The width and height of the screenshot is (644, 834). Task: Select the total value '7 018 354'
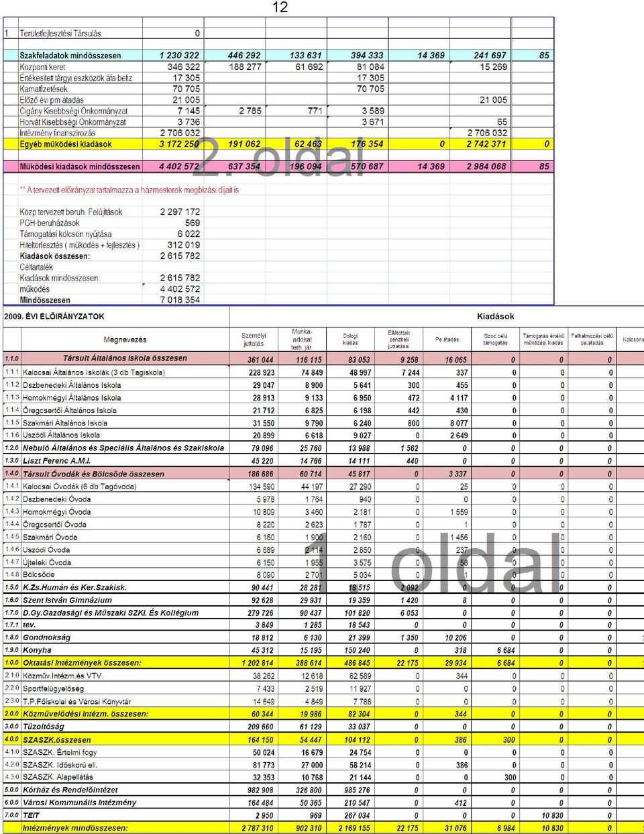click(x=180, y=300)
